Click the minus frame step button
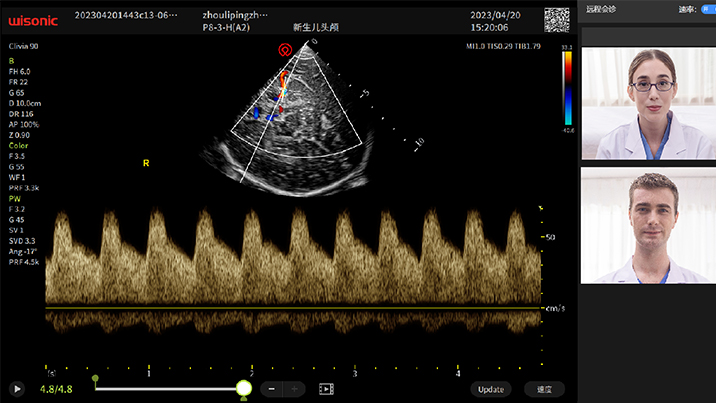 pyautogui.click(x=272, y=388)
